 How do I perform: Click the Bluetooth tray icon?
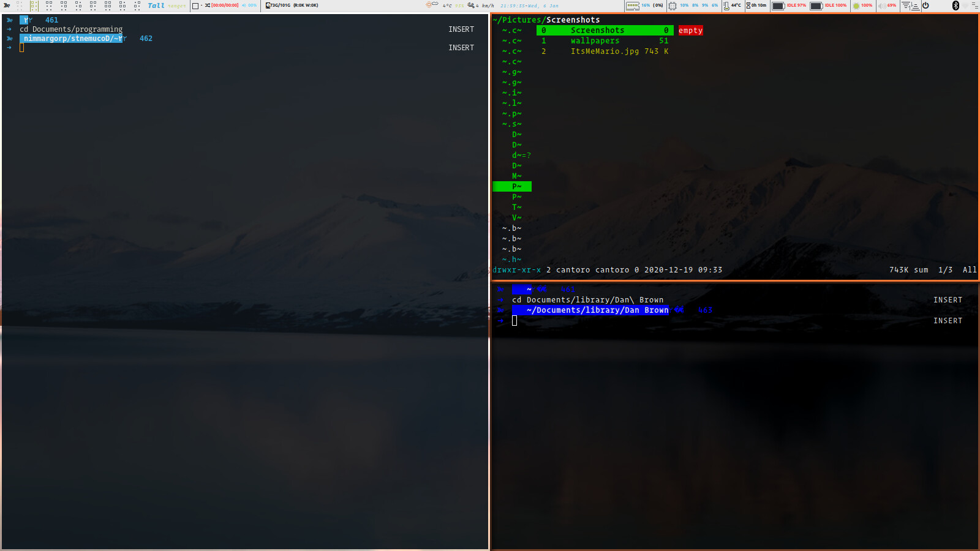tap(956, 6)
